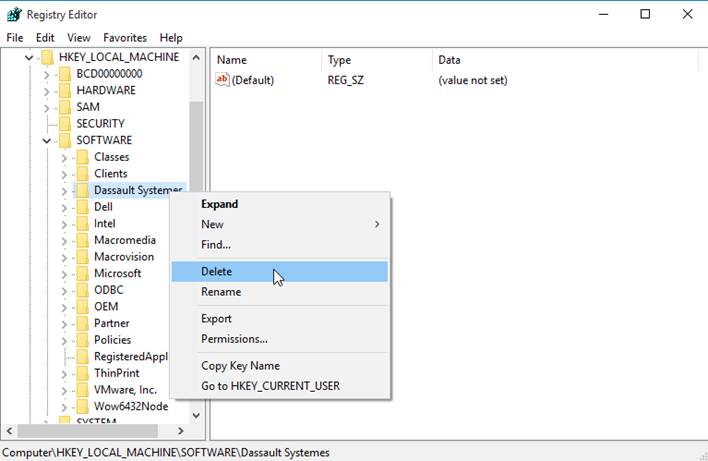This screenshot has height=461, width=708.
Task: Click the Data column header
Action: click(x=565, y=60)
